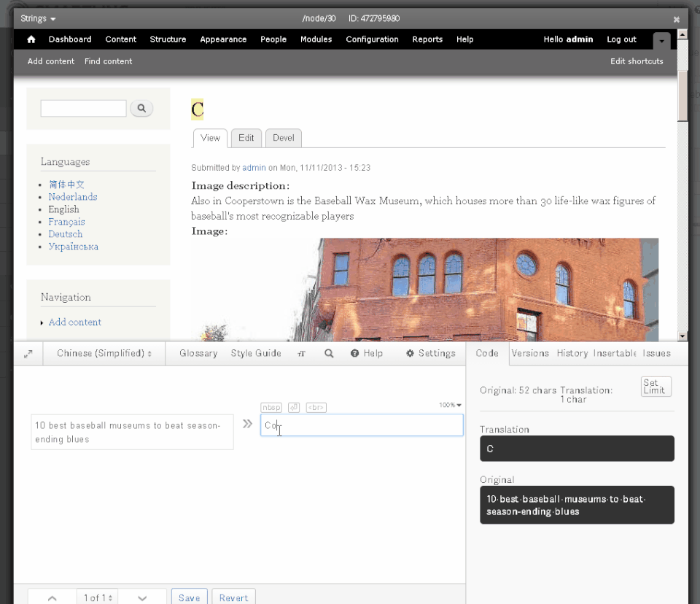Select the Code tab in right panel
Image resolution: width=700 pixels, height=604 pixels.
point(487,353)
